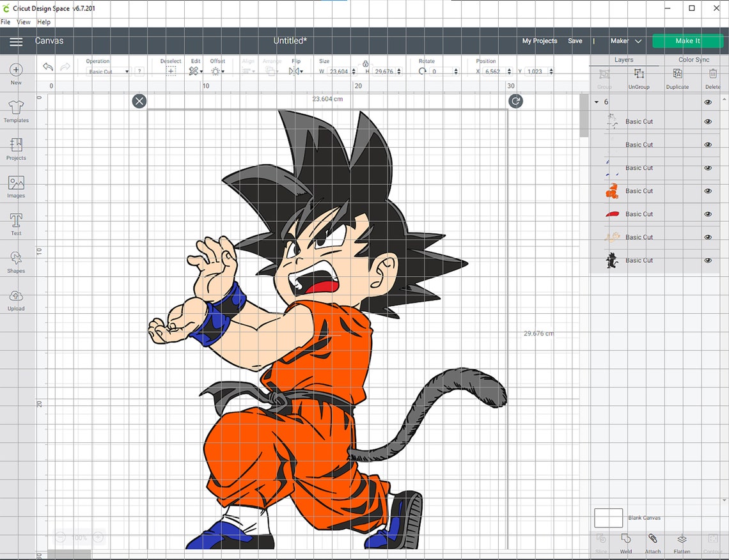Open the View menu
The image size is (729, 560).
(24, 21)
